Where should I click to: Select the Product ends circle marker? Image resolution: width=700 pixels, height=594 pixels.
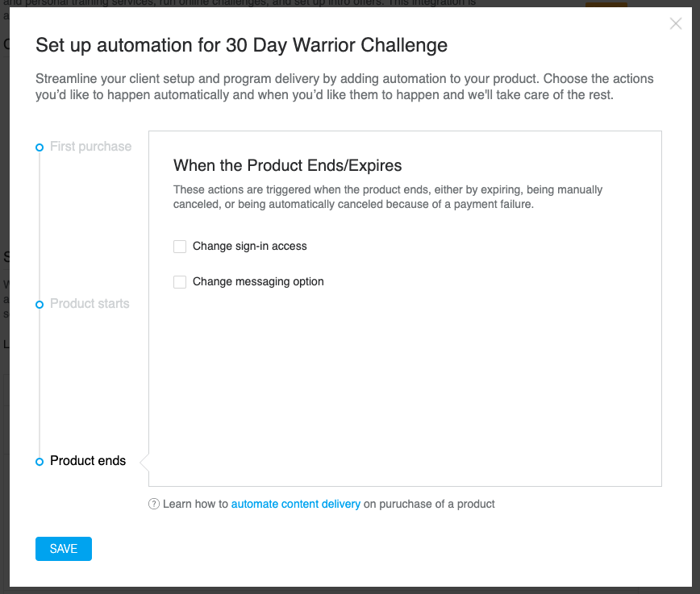40,462
